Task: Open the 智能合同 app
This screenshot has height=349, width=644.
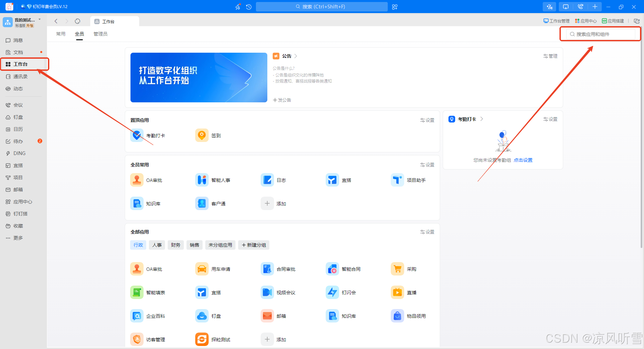Action: point(343,269)
